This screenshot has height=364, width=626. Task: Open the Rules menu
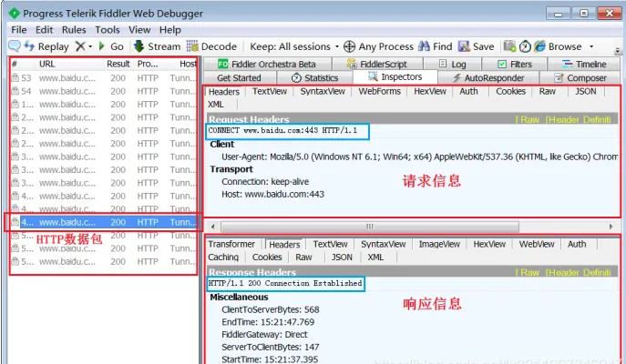pos(74,30)
